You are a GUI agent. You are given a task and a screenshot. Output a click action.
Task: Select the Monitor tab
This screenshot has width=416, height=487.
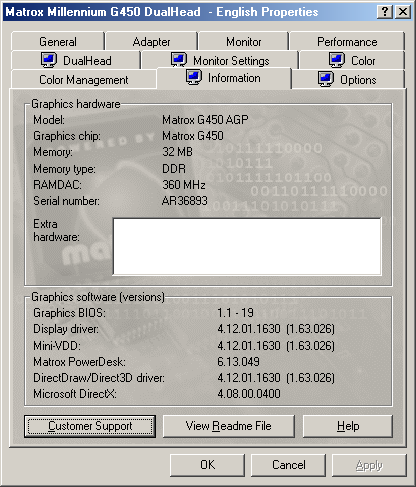244,42
